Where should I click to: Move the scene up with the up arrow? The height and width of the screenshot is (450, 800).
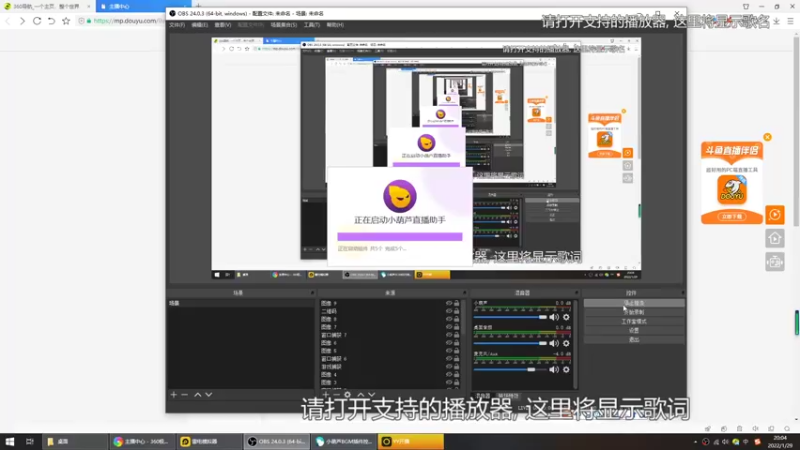tap(197, 395)
